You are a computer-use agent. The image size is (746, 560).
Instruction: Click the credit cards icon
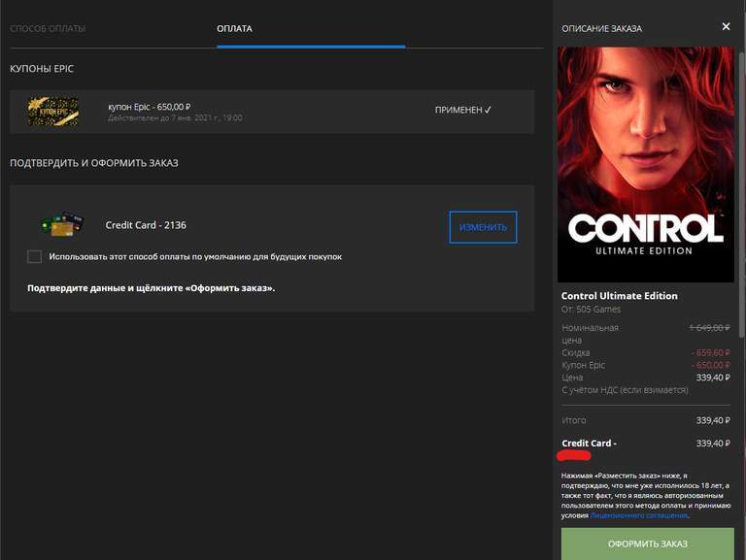pos(62,225)
